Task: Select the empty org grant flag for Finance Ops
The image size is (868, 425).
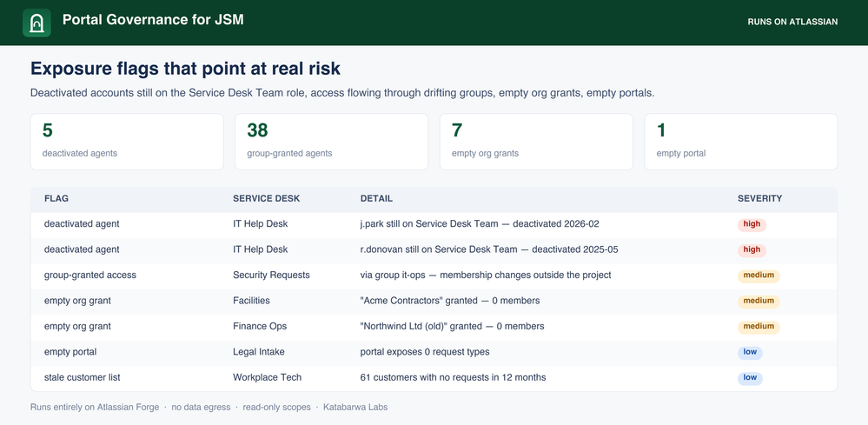Action: [77, 327]
